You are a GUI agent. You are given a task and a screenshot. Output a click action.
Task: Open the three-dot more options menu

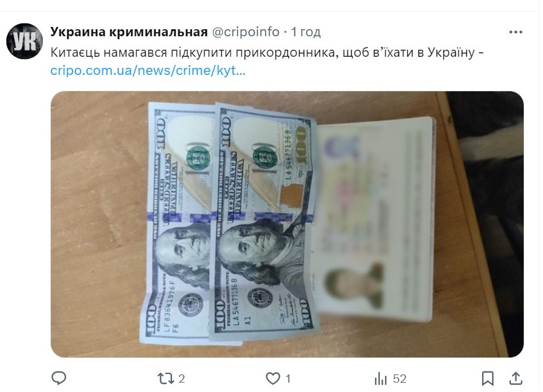pos(515,32)
